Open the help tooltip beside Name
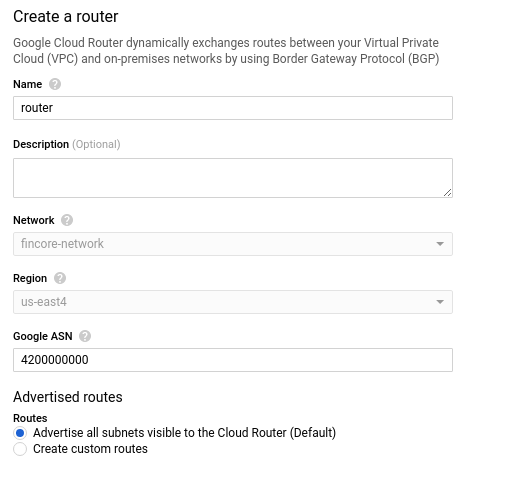531x478 pixels. pyautogui.click(x=55, y=84)
